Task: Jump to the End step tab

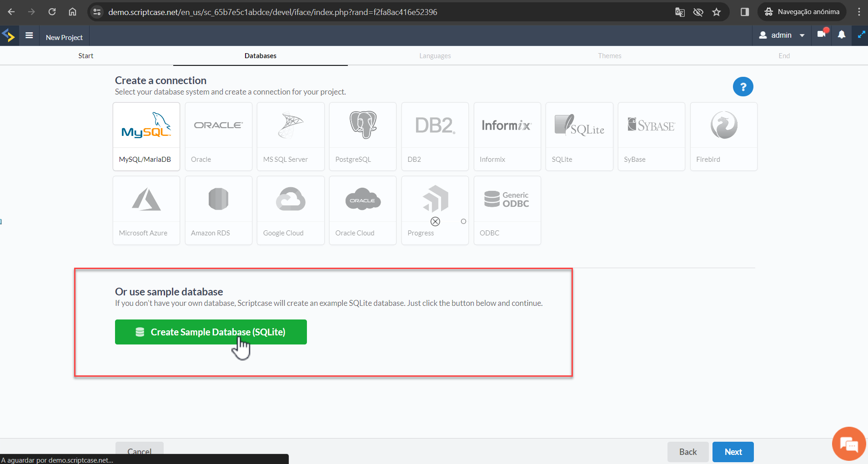Action: (784, 55)
